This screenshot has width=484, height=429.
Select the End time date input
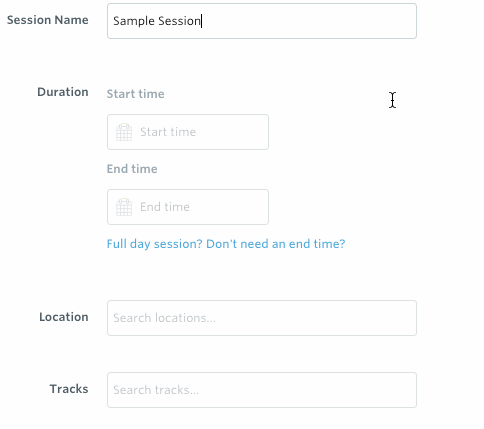(188, 207)
